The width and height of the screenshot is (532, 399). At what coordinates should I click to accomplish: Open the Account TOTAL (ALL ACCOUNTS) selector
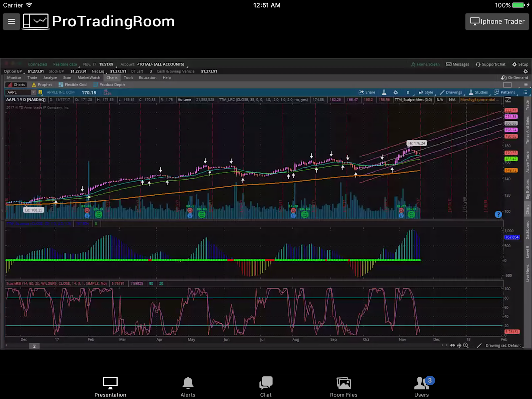coord(160,64)
